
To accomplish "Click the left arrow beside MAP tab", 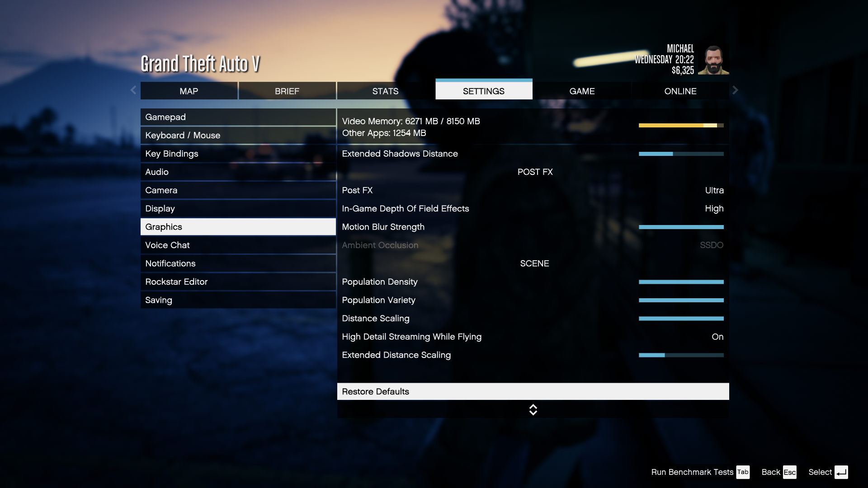I will coord(133,90).
